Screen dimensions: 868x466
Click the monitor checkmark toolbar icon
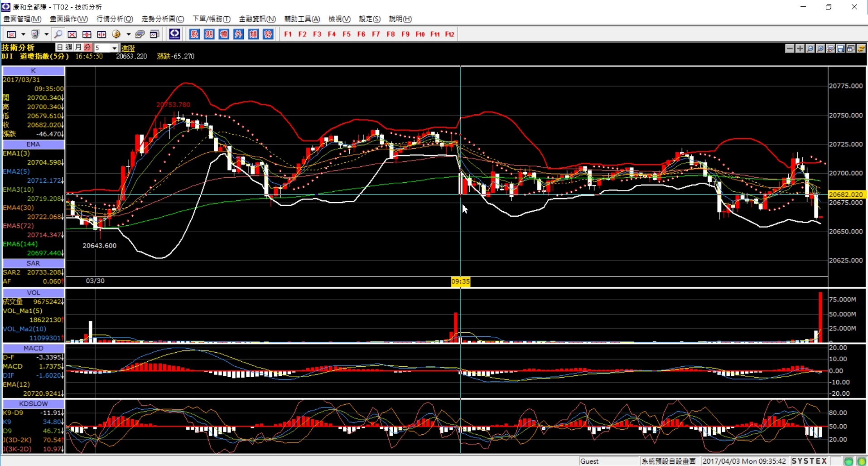pyautogui.click(x=35, y=34)
